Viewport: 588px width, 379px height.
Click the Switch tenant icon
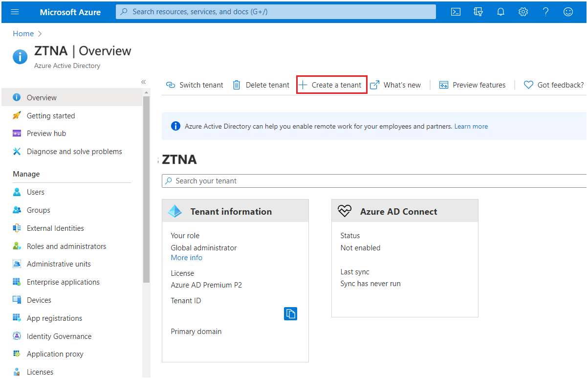pyautogui.click(x=171, y=85)
